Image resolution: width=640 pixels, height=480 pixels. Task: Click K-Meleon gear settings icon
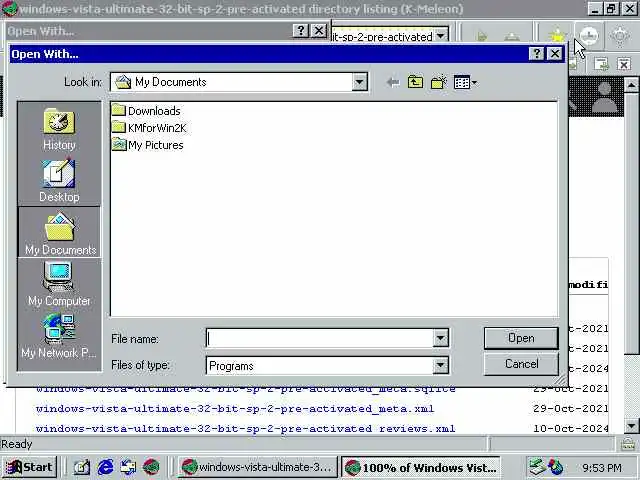pos(620,36)
